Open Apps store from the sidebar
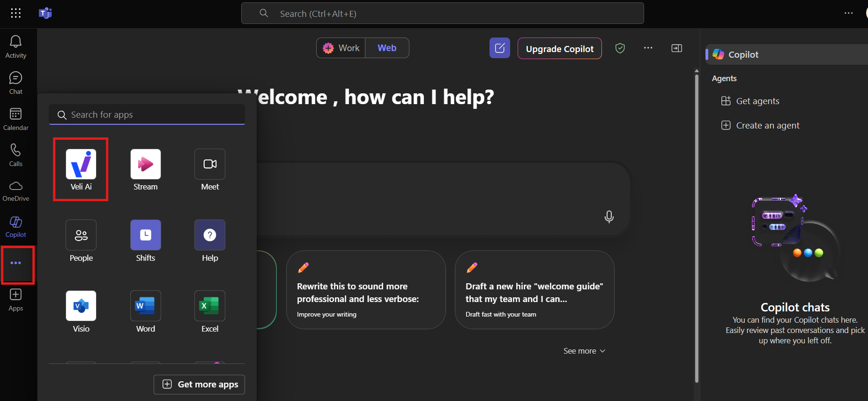The width and height of the screenshot is (868, 401). pyautogui.click(x=16, y=300)
